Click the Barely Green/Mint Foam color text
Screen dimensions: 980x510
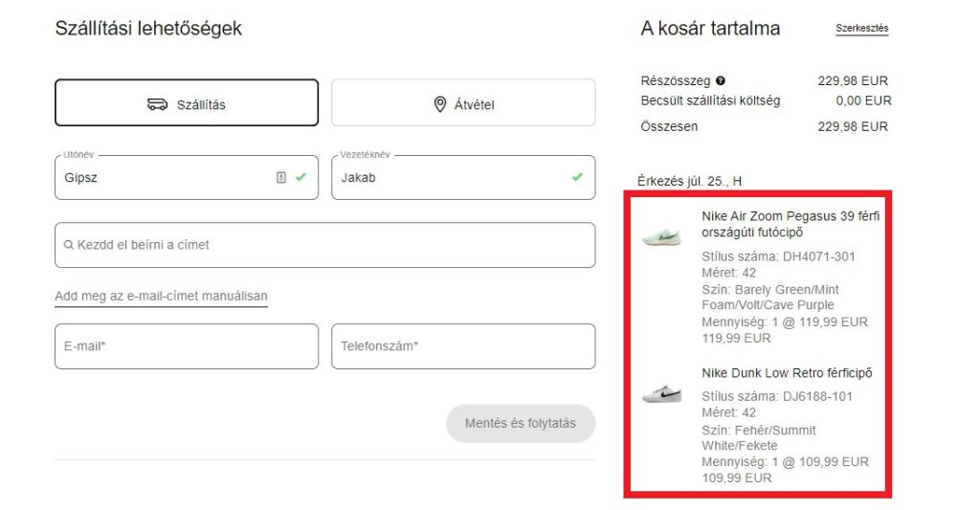click(770, 298)
